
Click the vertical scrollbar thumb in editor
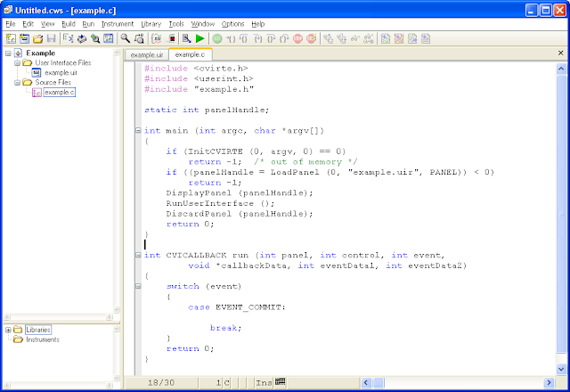[x=561, y=213]
